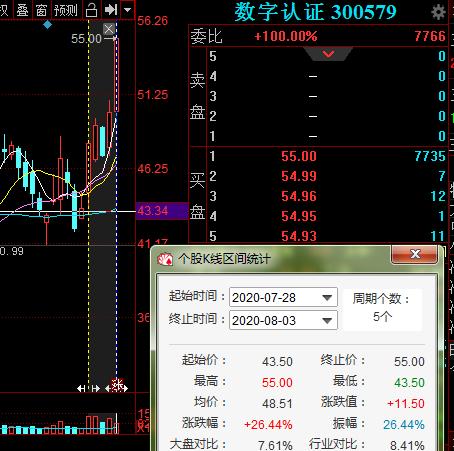Close the selected K-line interval with X
The height and width of the screenshot is (451, 454).
(109, 29)
